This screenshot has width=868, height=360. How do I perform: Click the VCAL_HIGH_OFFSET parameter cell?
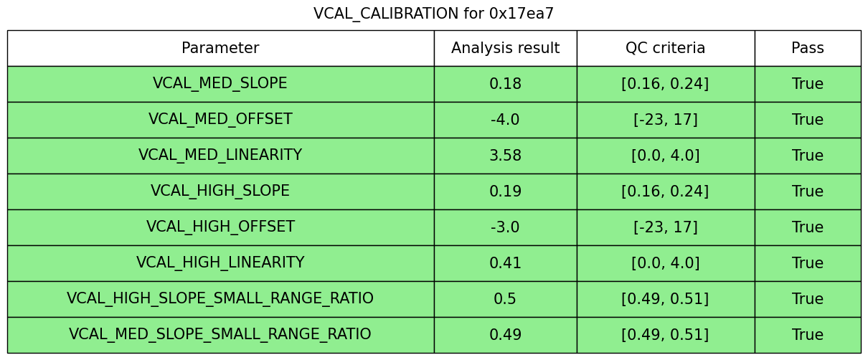coord(220,227)
